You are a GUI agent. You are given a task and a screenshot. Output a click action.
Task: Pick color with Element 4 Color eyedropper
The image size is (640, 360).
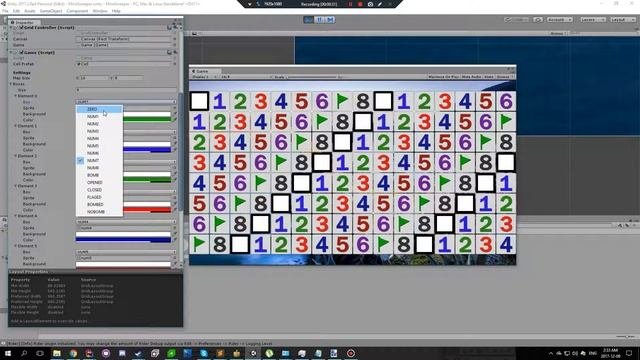click(174, 240)
